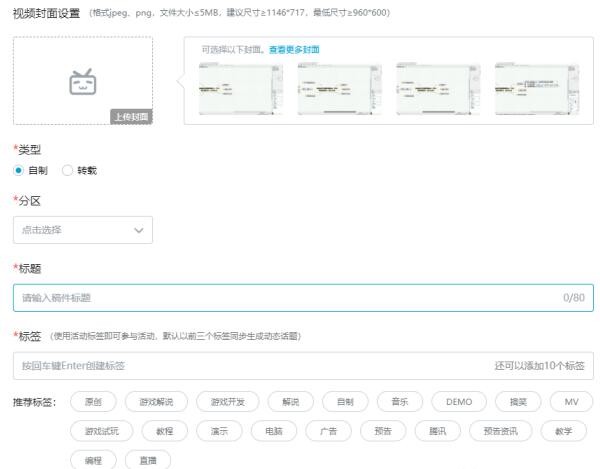The image size is (600, 469).
Task: Open the 查看更多封面 link
Action: (294, 49)
